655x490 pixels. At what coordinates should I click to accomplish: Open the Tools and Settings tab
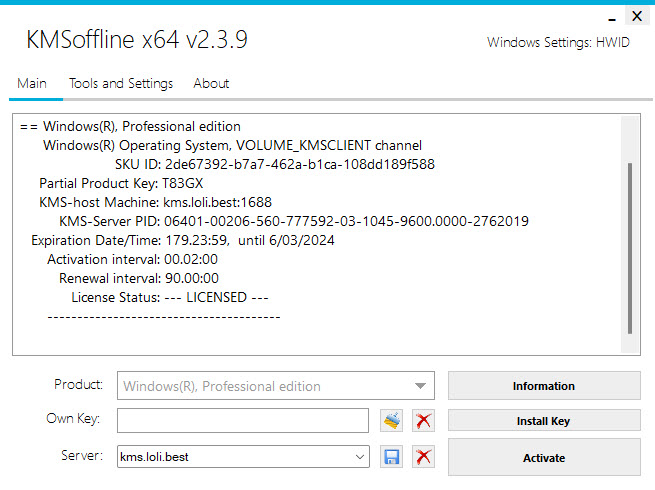(x=121, y=84)
